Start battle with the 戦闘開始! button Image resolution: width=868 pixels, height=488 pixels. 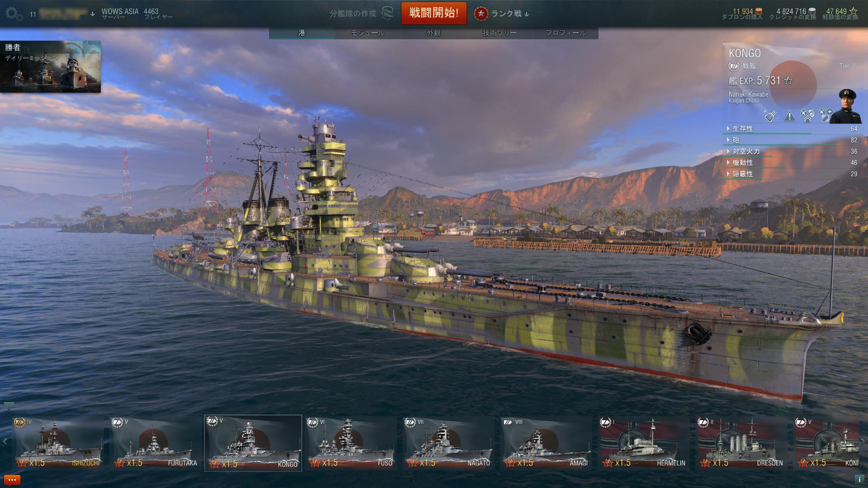(x=434, y=13)
